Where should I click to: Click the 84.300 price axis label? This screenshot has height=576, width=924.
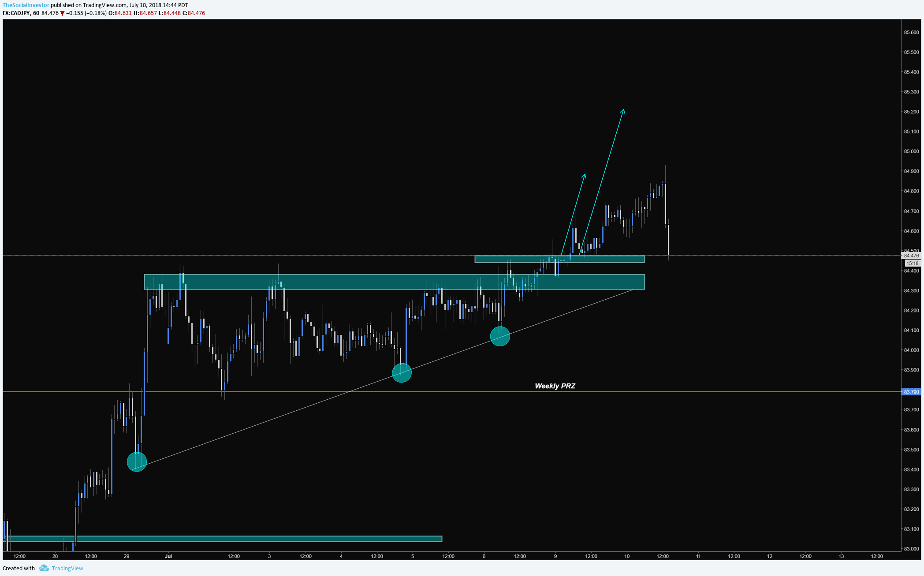pos(911,291)
